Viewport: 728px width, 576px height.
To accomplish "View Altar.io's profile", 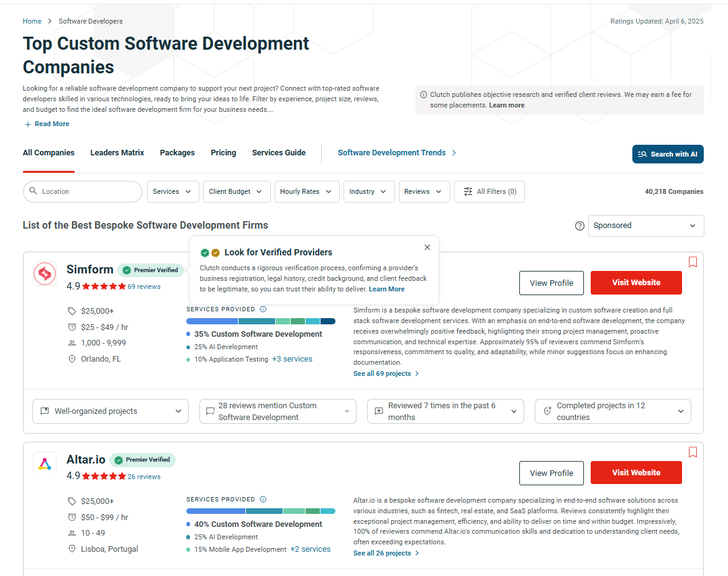I will 552,473.
